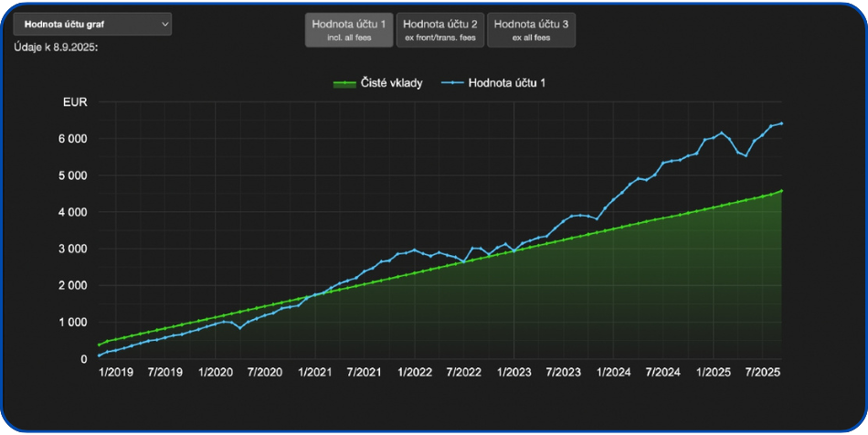Screen dimensions: 868x435
Task: Select the "Hodnota účtu 1" incl. all fees tab
Action: 348,30
